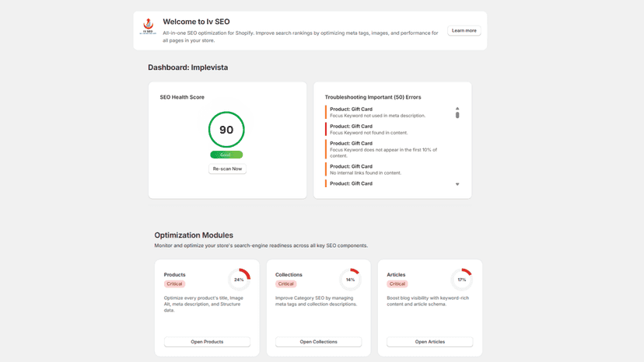Click the green Good status bar

click(226, 155)
